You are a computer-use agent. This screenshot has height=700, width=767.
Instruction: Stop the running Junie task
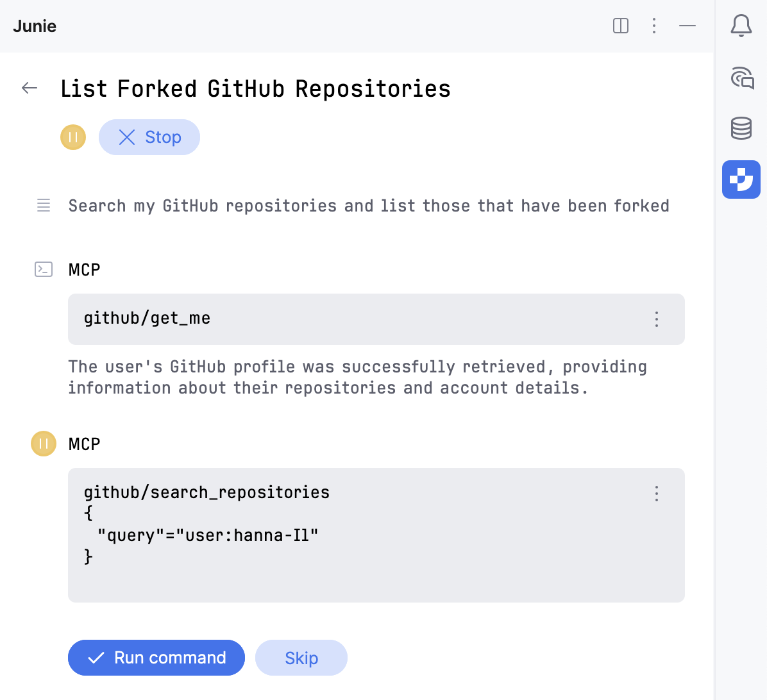[149, 137]
